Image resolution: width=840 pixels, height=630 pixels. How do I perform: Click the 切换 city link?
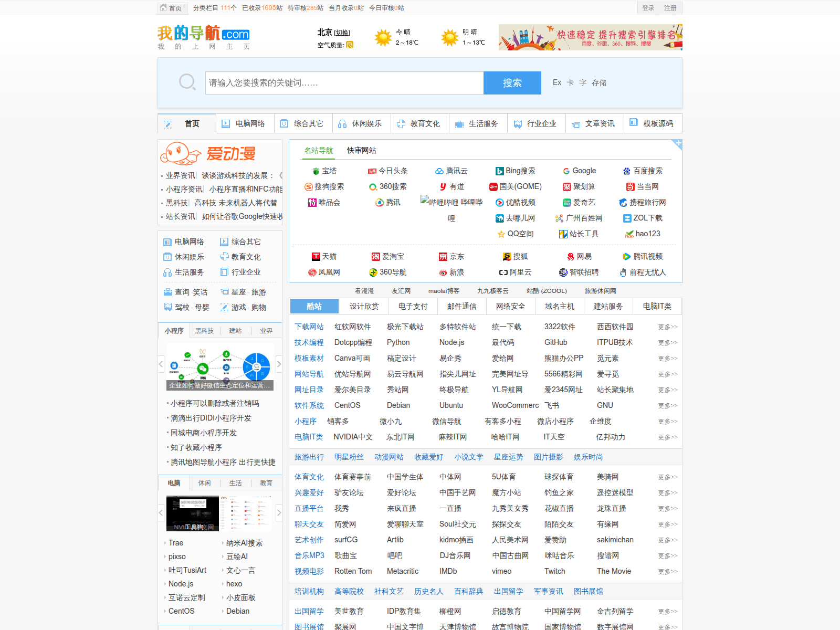pos(342,33)
